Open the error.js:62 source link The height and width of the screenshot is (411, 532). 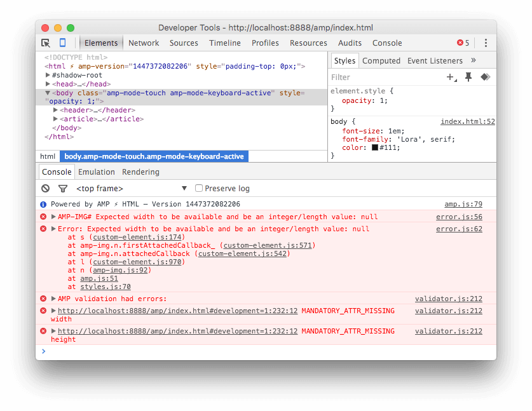tap(459, 229)
